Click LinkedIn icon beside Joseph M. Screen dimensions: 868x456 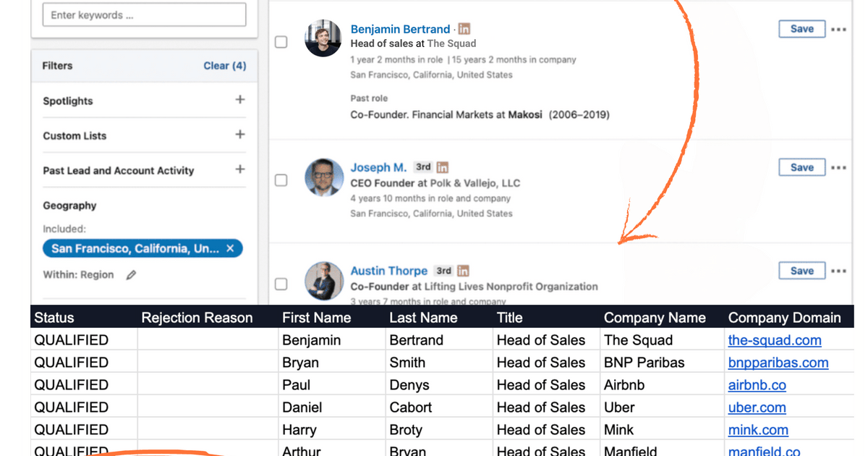pos(443,168)
